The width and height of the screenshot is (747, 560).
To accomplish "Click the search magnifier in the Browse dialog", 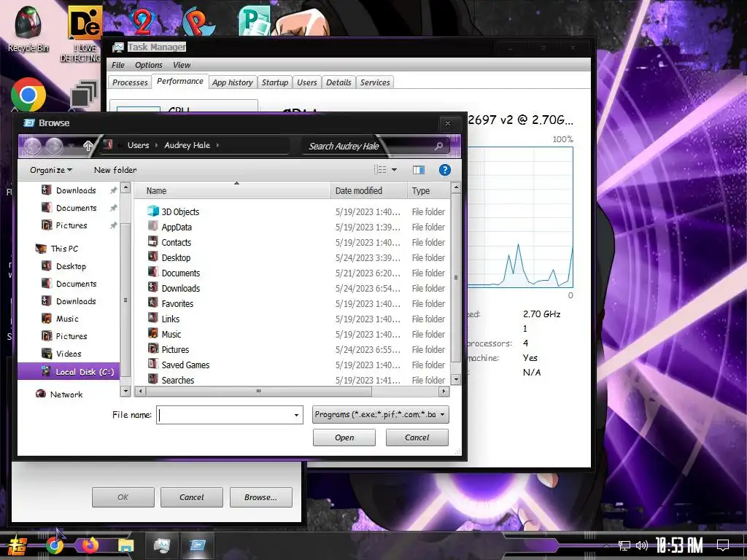I will click(x=438, y=146).
